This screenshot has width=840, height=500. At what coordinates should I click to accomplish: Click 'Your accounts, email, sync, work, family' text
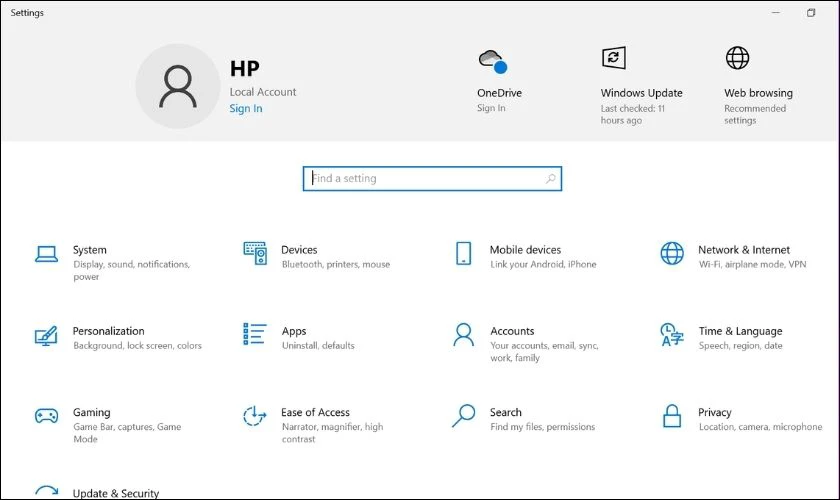[x=544, y=352]
